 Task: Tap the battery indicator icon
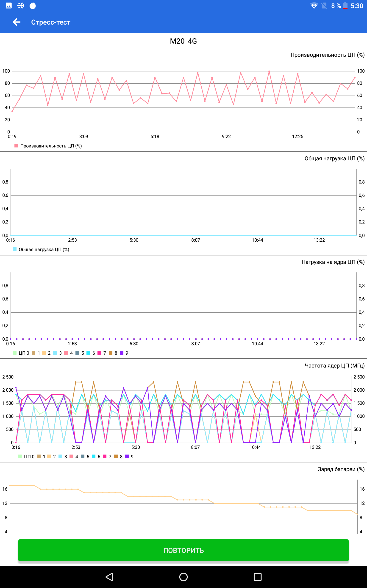click(345, 6)
